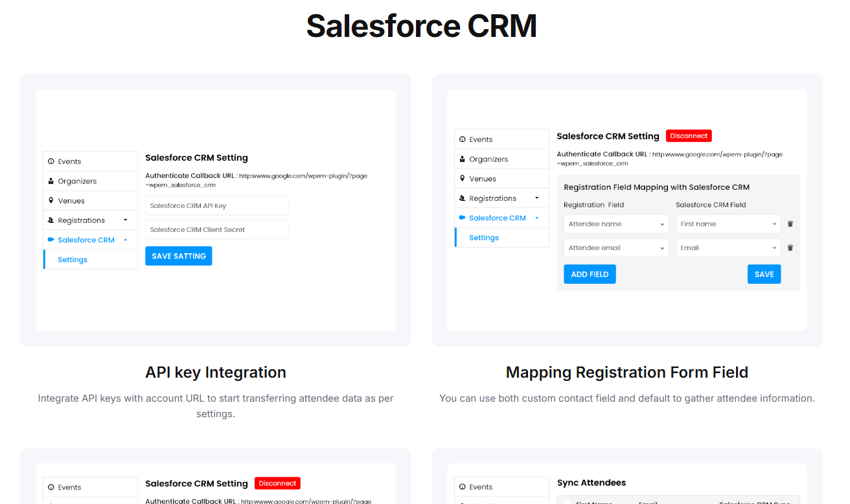Select Salesforce CRM menu in Mapping Registration screenshot
The height and width of the screenshot is (504, 850).
pyautogui.click(x=502, y=218)
